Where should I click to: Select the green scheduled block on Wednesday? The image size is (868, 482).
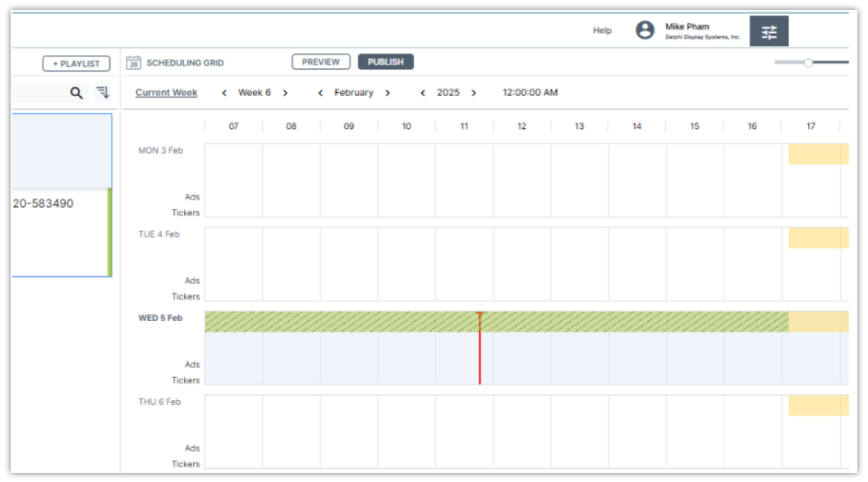click(x=345, y=322)
